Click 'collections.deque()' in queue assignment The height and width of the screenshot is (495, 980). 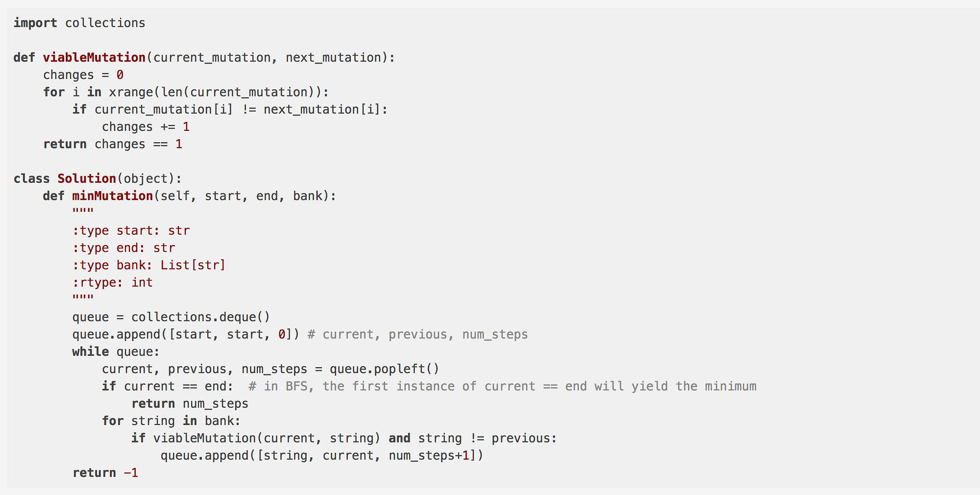click(200, 317)
